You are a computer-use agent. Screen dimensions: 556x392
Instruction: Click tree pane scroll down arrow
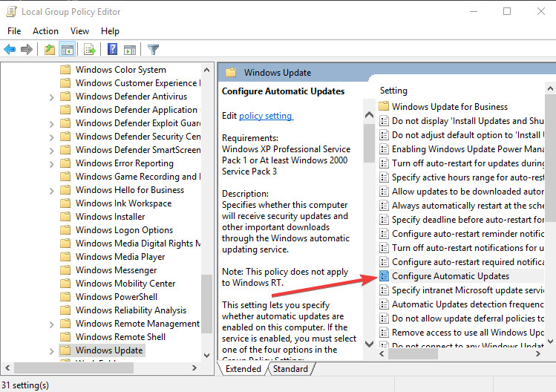pos(206,355)
